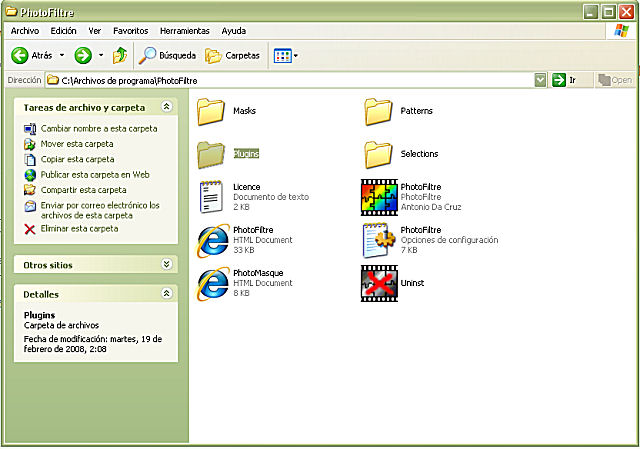Open the PhotoMasque HTML Document icon
Viewport: 640px width, 449px height.
coord(213,284)
